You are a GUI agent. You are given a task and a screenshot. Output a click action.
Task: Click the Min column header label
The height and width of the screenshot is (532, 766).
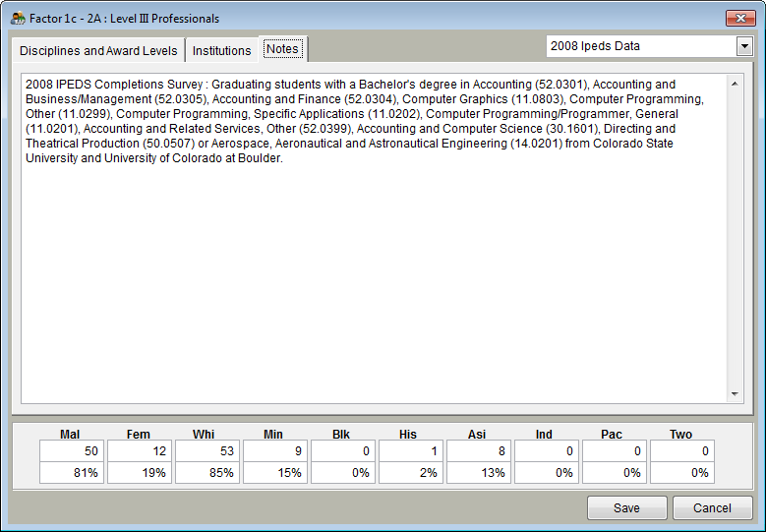[x=273, y=435]
